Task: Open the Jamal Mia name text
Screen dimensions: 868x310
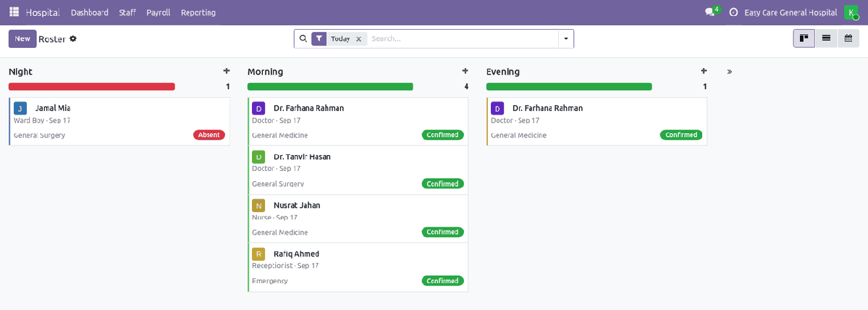Action: tap(53, 108)
